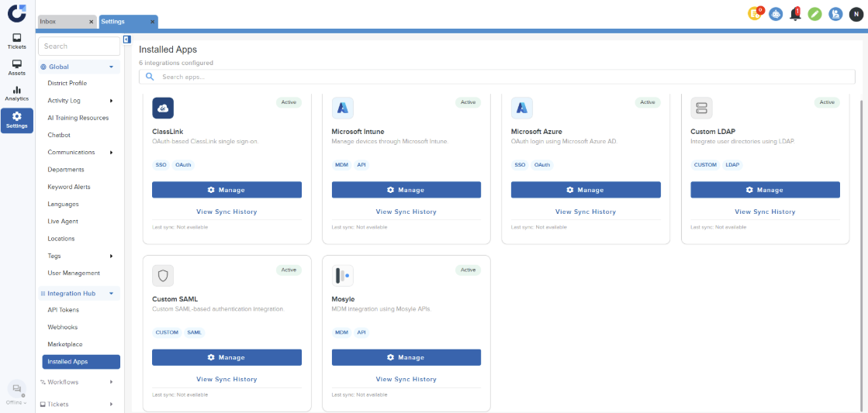Open Marketplace in Integration Hub
The width and height of the screenshot is (868, 413).
[65, 344]
